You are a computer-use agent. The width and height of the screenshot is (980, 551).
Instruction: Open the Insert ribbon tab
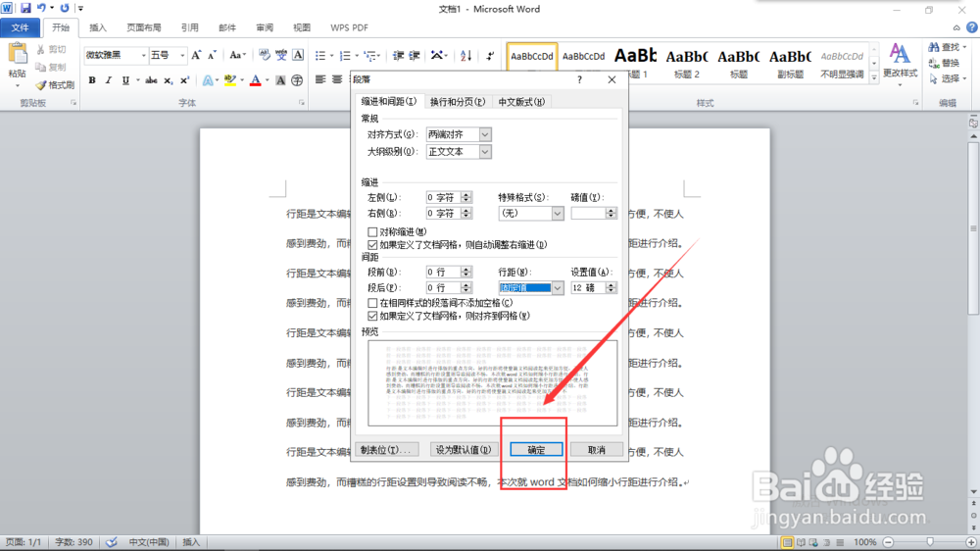pos(98,27)
